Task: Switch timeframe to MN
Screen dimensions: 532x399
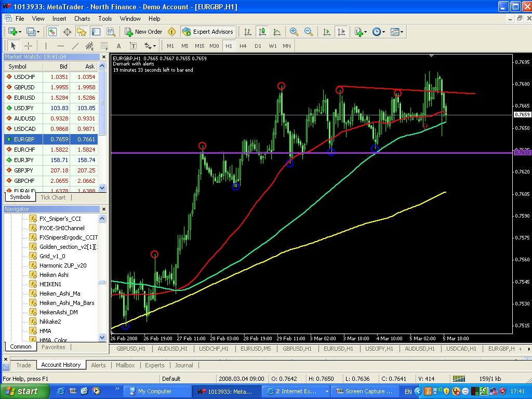Action: [x=287, y=46]
